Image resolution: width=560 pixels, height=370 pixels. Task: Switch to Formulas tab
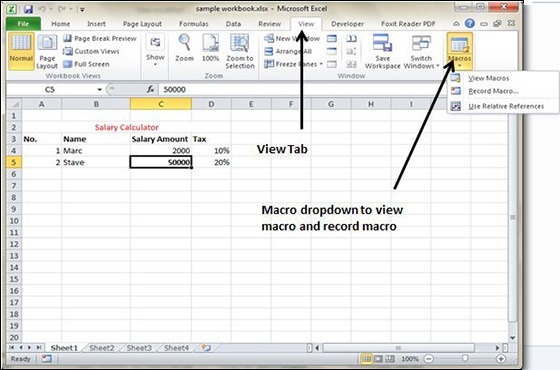tap(194, 24)
